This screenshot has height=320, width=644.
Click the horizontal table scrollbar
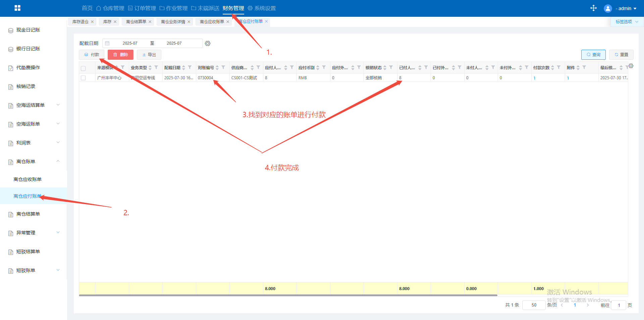pos(288,295)
